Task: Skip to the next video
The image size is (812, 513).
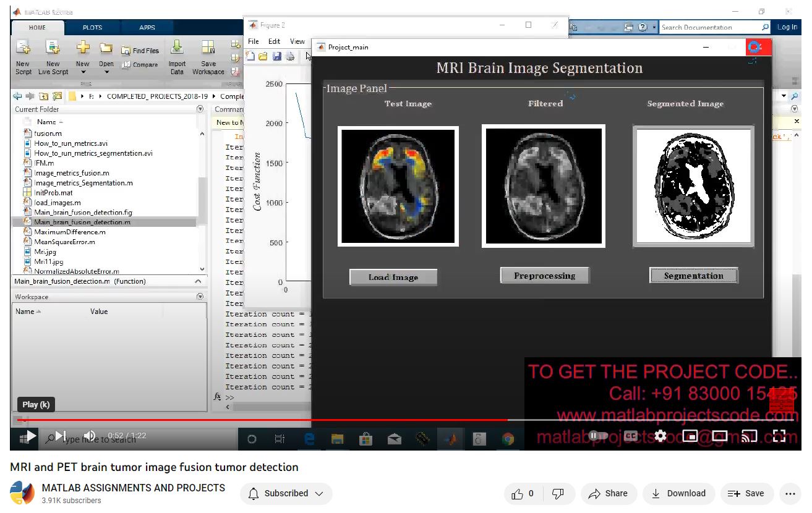Action: [61, 436]
